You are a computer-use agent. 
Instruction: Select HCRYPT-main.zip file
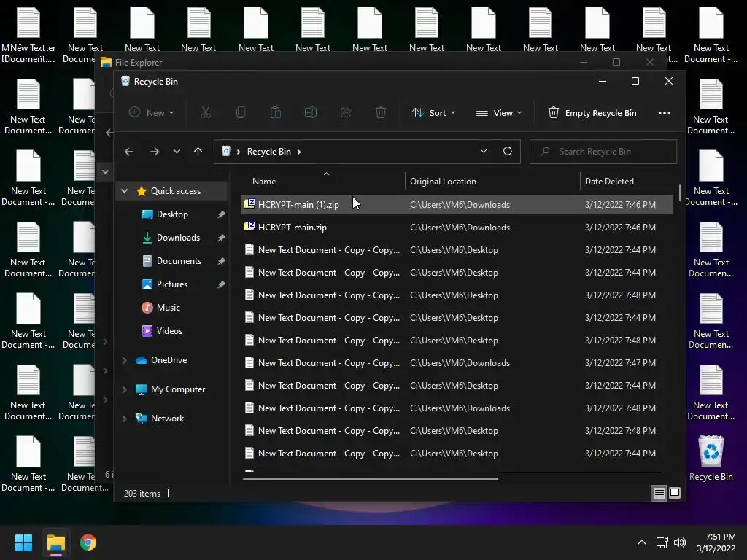pos(457,227)
